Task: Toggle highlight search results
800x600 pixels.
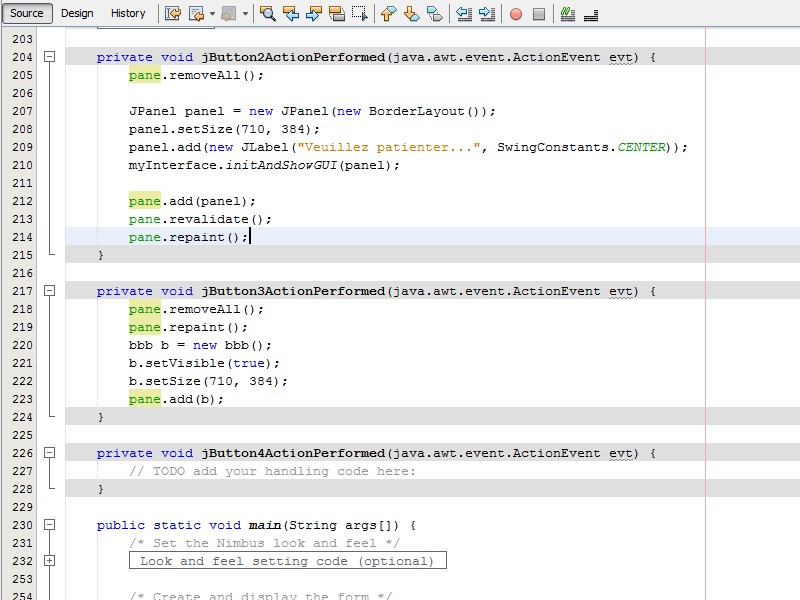Action: point(337,13)
